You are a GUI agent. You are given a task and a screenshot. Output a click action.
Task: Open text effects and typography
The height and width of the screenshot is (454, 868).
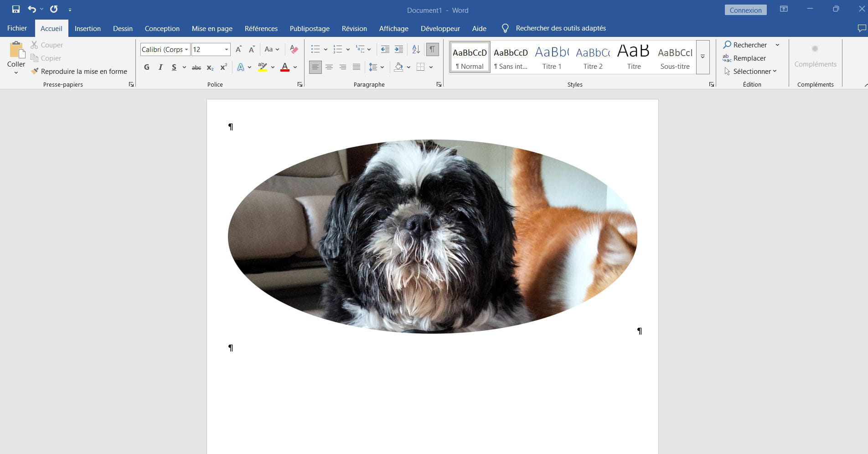click(x=240, y=67)
